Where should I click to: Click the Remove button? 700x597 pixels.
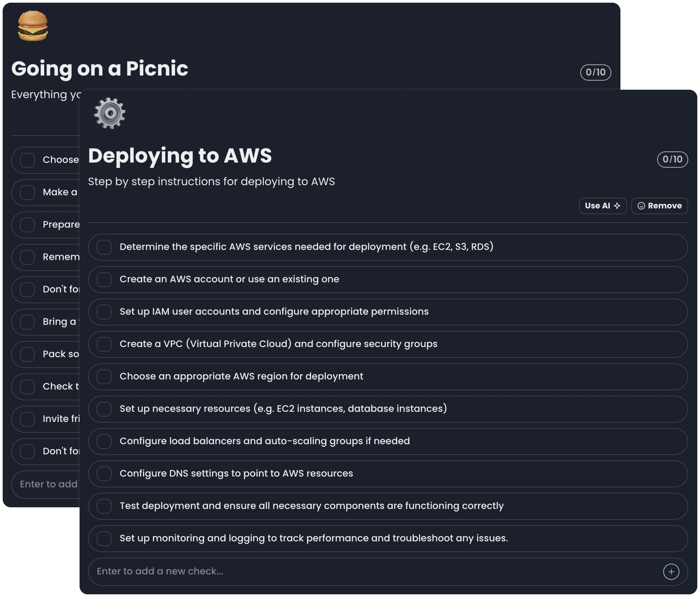point(660,206)
